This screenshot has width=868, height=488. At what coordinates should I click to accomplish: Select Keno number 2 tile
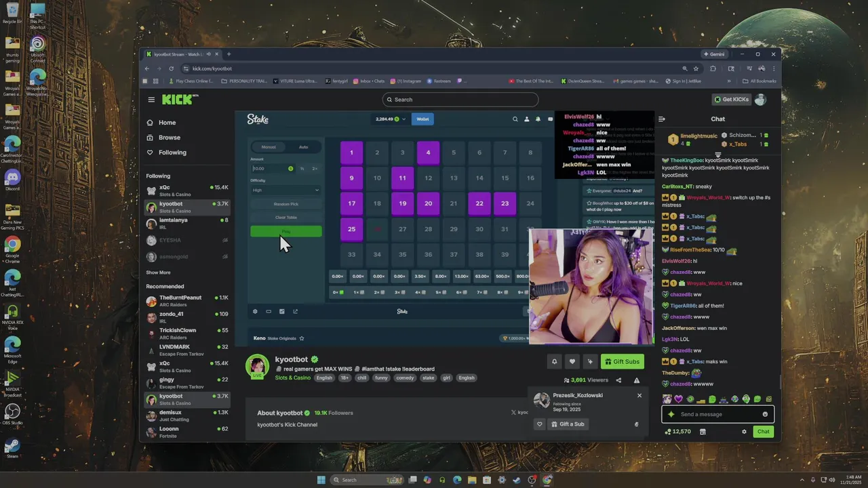tap(377, 152)
